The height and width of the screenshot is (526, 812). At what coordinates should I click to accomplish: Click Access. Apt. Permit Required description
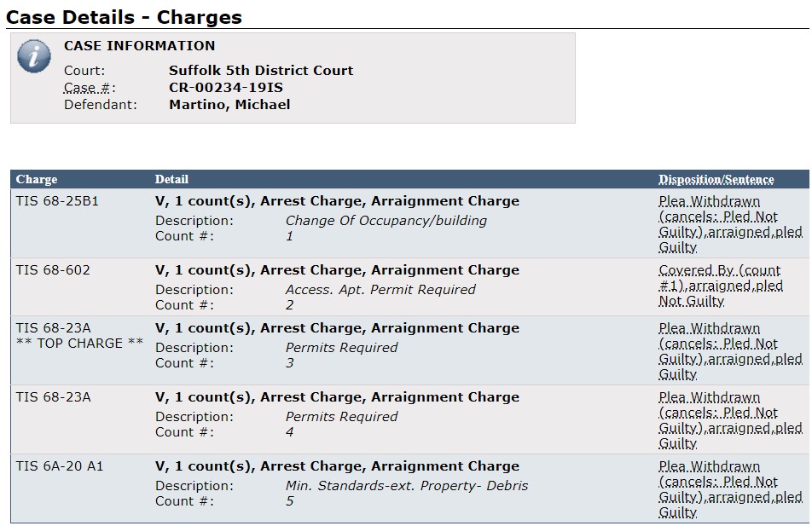pyautogui.click(x=380, y=289)
